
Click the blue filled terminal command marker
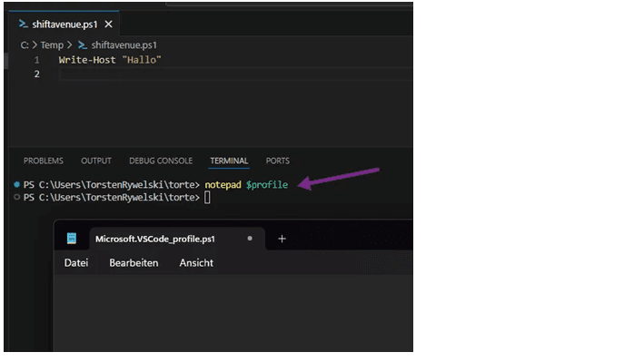(x=17, y=185)
